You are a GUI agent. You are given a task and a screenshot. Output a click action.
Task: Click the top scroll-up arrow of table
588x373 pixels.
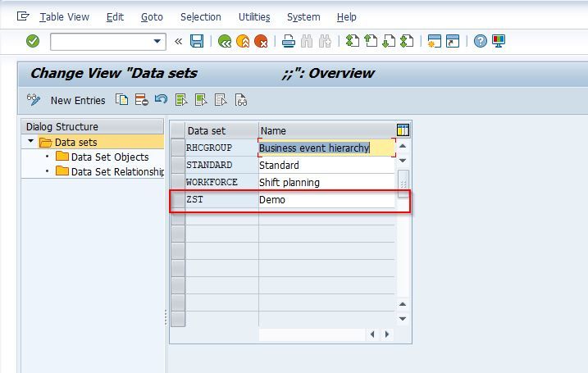[x=403, y=146]
